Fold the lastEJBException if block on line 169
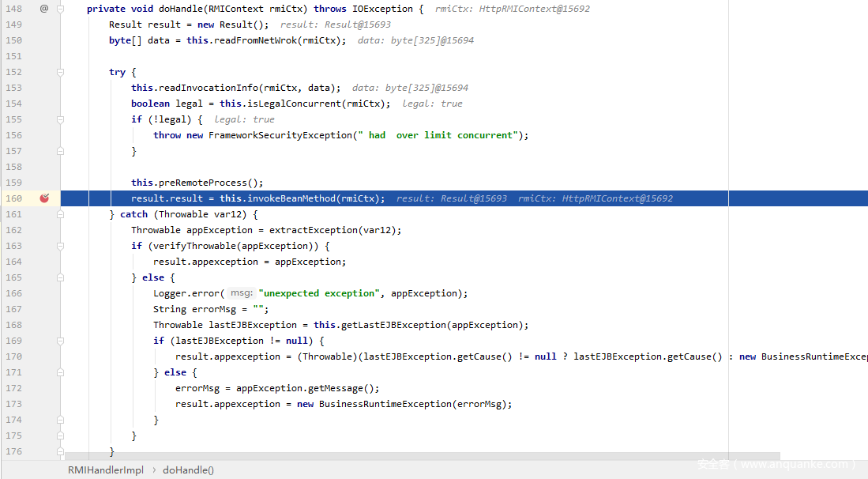Viewport: 868px width, 479px height. point(60,341)
